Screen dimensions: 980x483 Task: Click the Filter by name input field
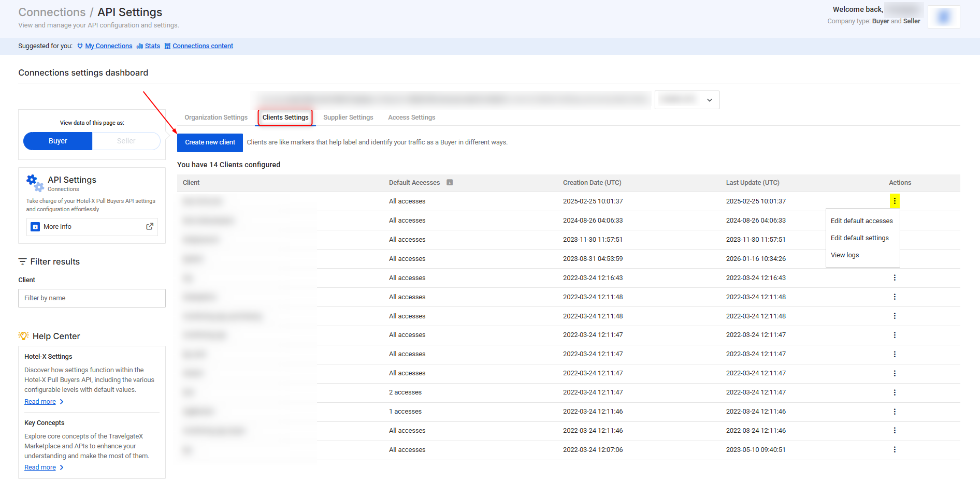point(92,298)
